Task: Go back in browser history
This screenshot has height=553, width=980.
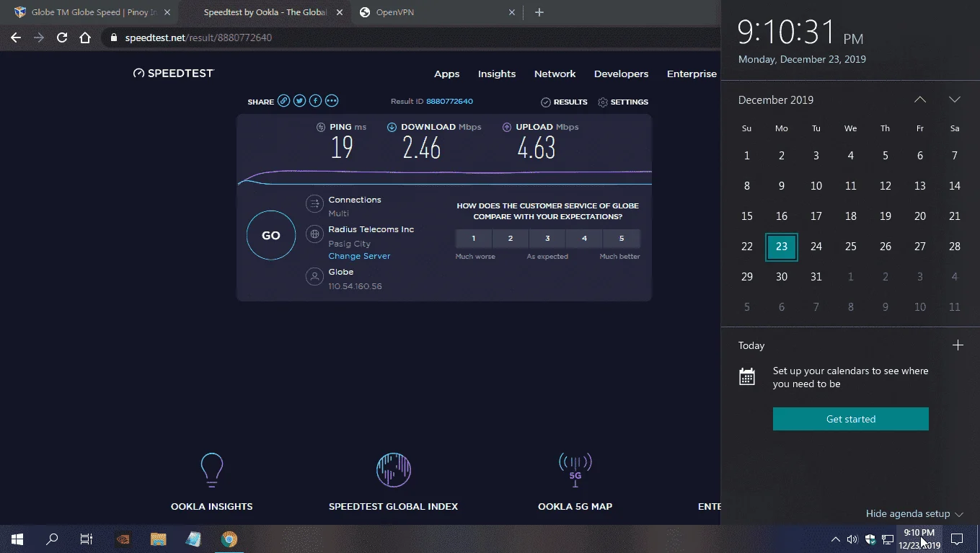Action: 16,37
